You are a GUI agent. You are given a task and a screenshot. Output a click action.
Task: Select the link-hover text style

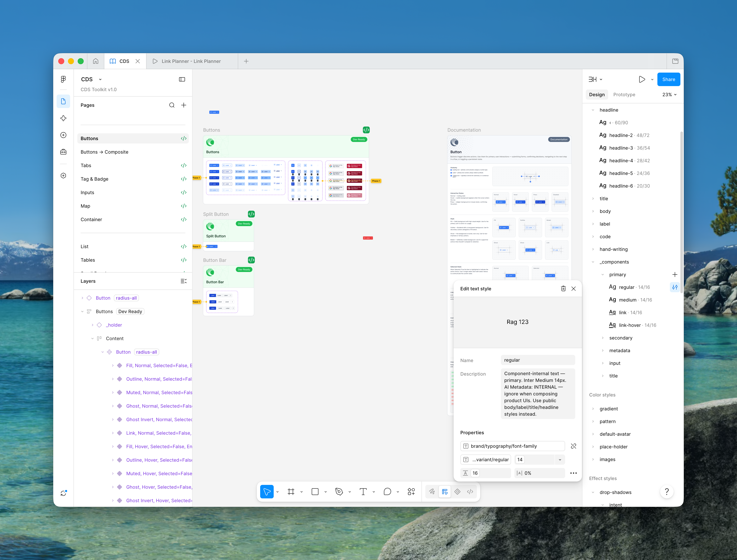[x=632, y=325]
